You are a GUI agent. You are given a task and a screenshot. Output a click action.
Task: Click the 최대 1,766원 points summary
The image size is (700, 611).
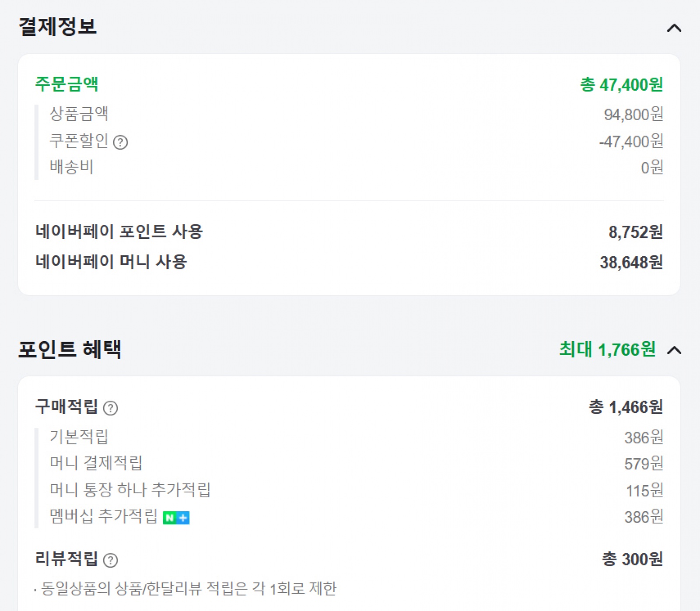(607, 350)
